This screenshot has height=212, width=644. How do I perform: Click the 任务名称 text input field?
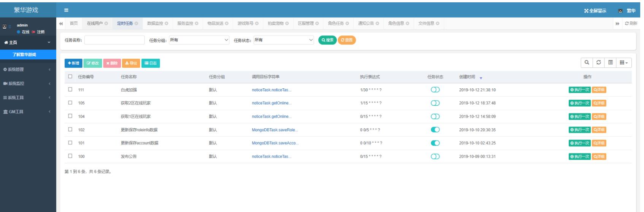pos(114,40)
